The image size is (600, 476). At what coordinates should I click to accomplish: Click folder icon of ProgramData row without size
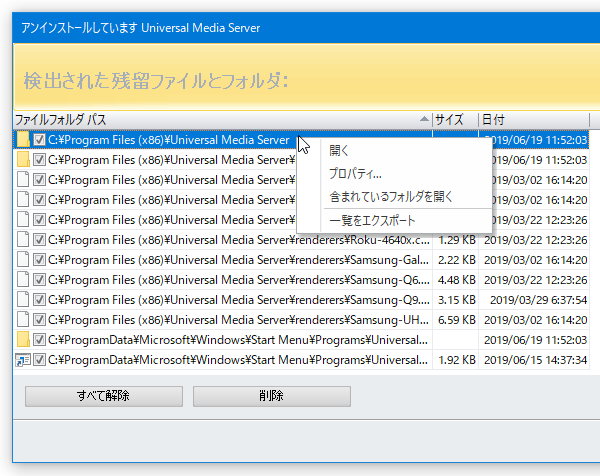[23, 339]
